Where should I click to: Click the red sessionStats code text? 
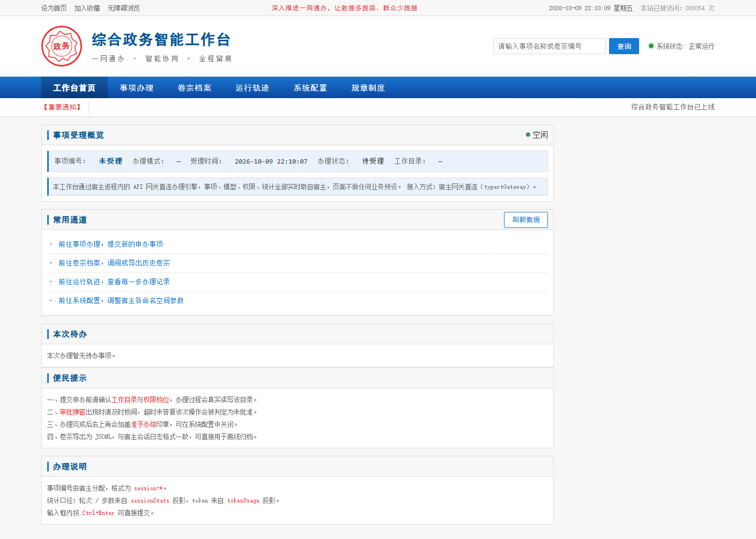click(x=150, y=500)
